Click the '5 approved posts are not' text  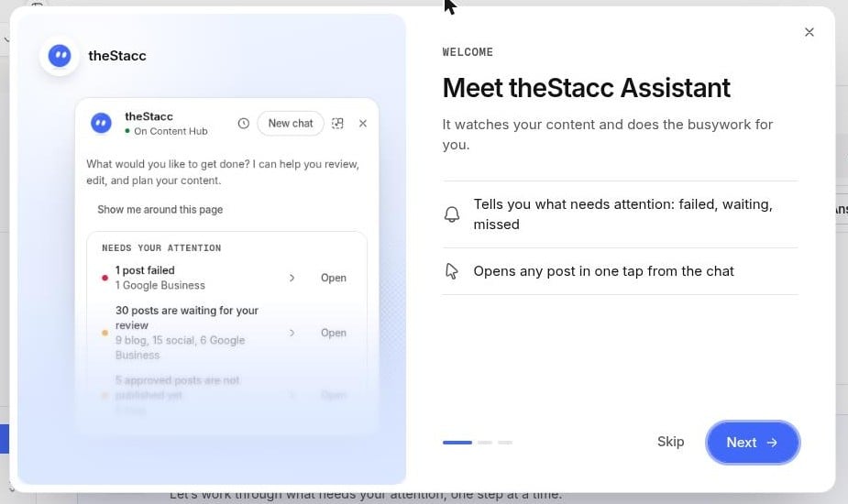pyautogui.click(x=177, y=380)
